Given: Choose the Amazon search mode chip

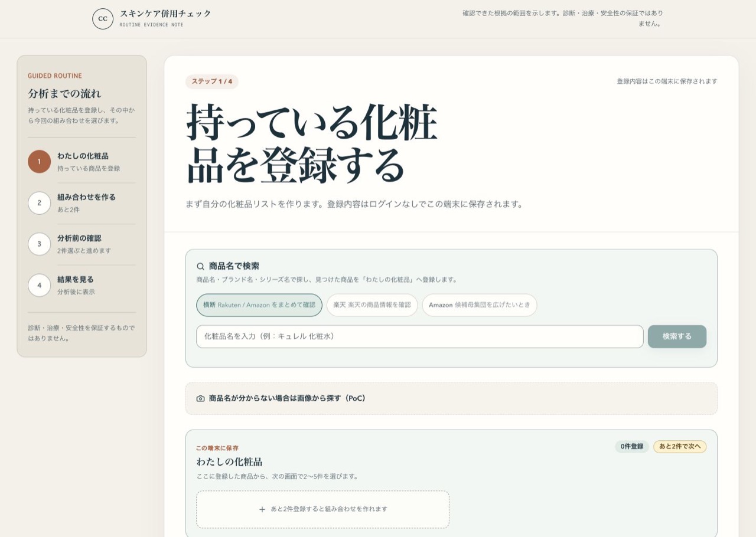Looking at the screenshot, I should click(x=480, y=305).
